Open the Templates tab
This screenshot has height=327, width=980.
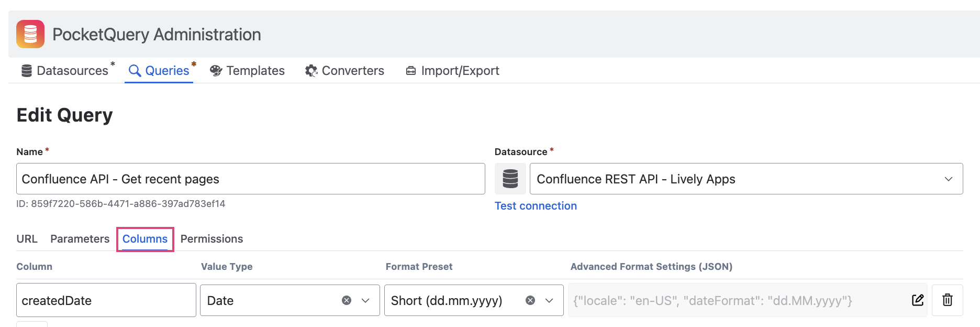pos(247,71)
